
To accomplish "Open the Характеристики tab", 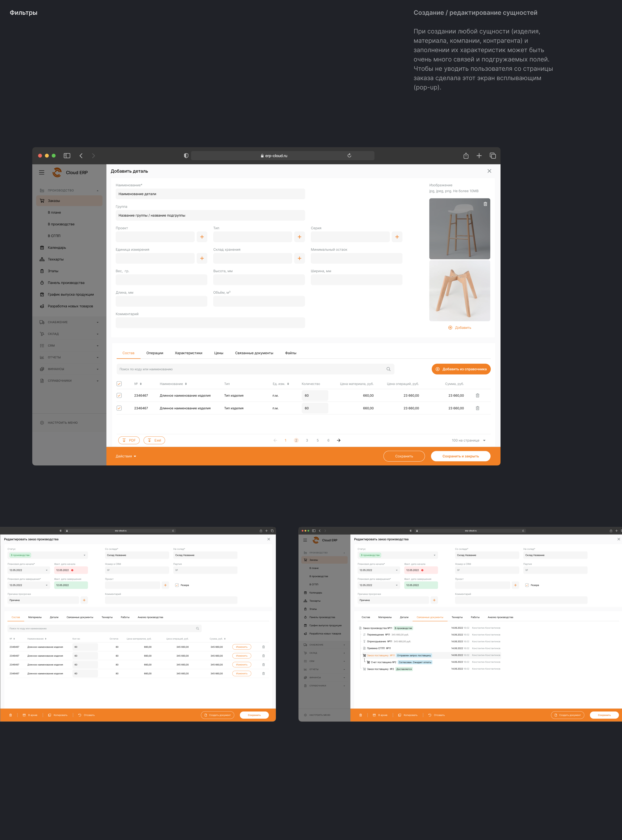I will point(188,353).
